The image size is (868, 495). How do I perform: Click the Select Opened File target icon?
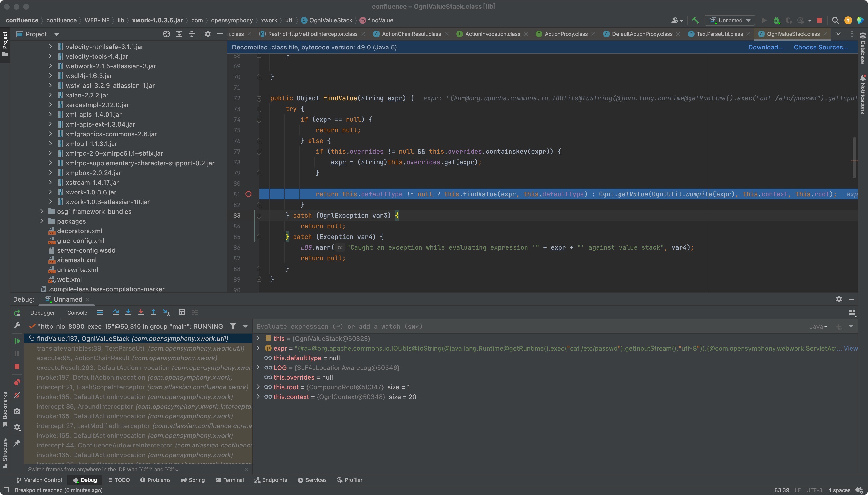(166, 34)
